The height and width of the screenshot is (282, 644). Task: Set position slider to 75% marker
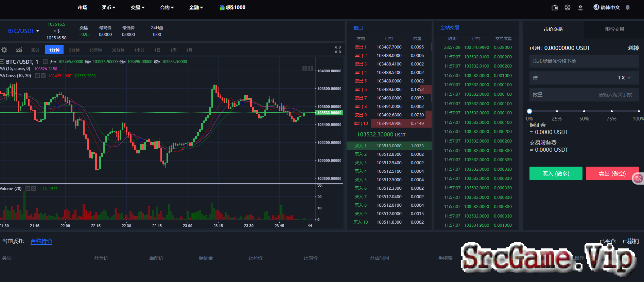[x=612, y=111]
